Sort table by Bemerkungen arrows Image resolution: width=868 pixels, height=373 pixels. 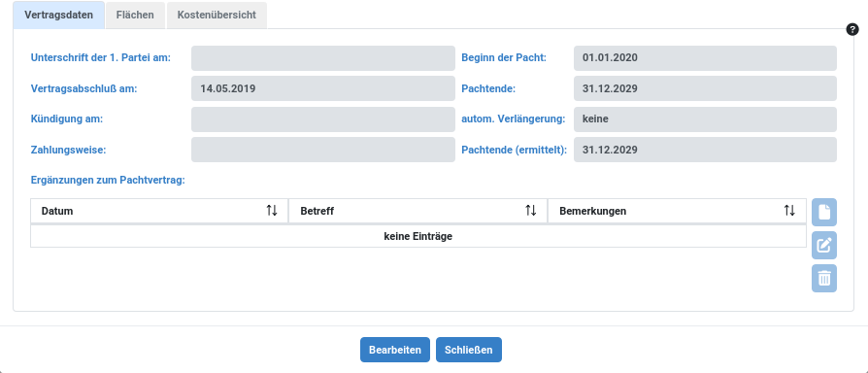[x=789, y=210]
